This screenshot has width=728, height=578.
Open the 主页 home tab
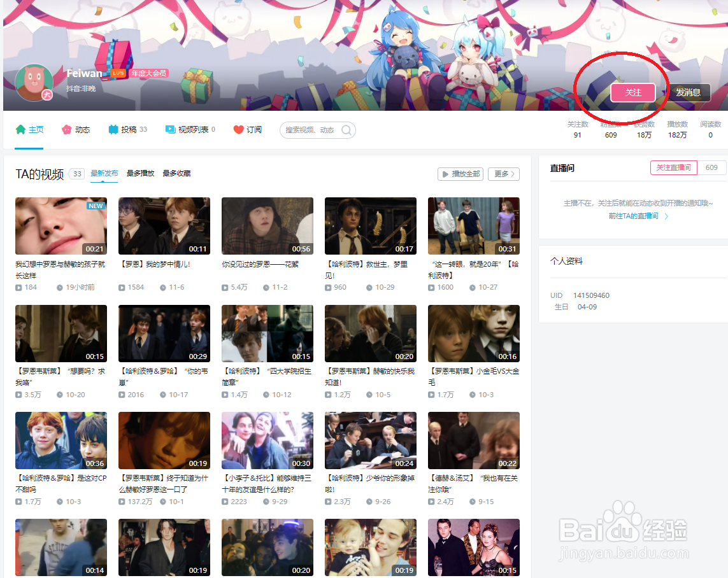point(29,129)
